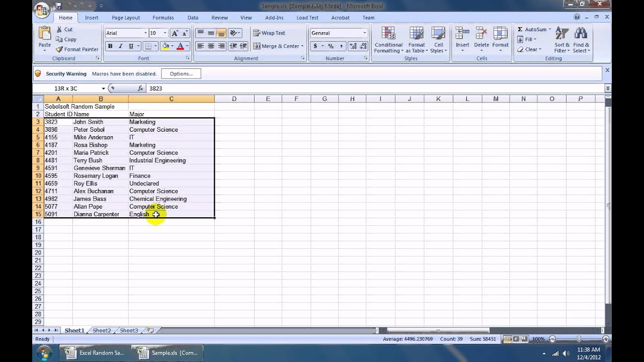644x362 pixels.
Task: Click the insert function fx icon
Action: pos(140,88)
